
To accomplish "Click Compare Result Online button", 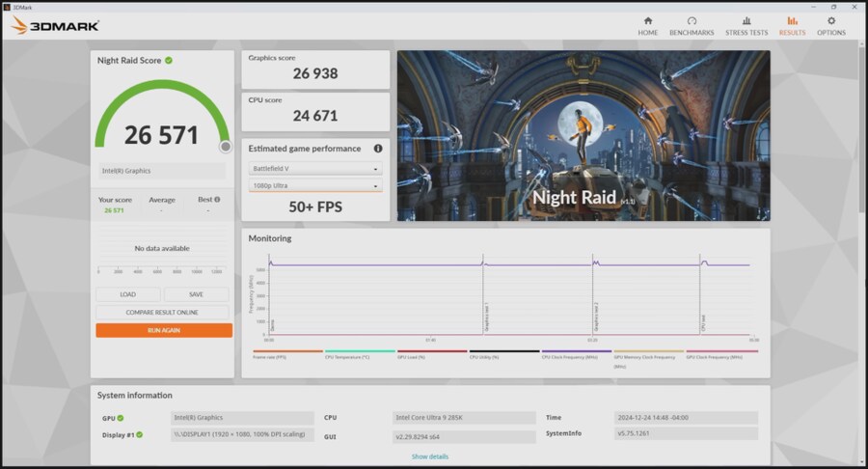I will [x=162, y=313].
